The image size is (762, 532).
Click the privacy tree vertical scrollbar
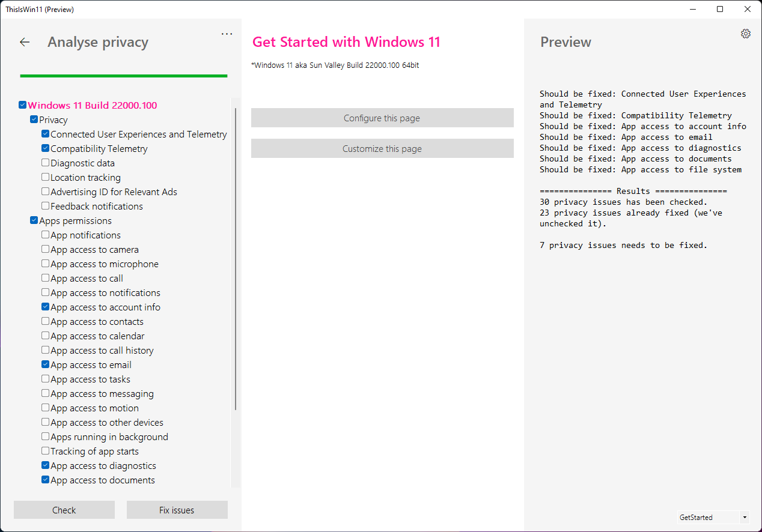pyautogui.click(x=236, y=259)
